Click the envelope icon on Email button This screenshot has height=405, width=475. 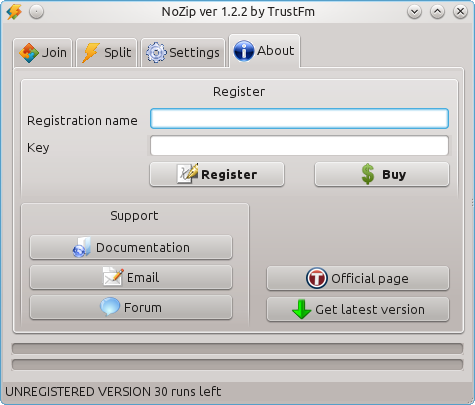pyautogui.click(x=113, y=277)
